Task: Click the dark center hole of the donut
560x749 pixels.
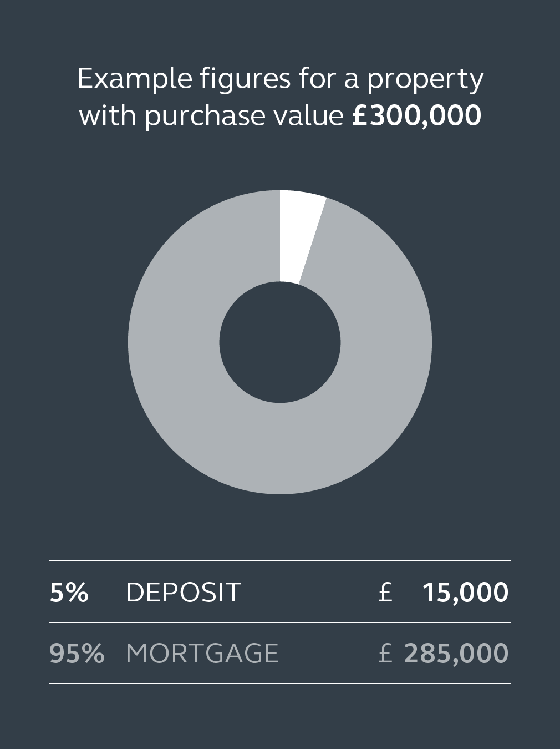Action: click(x=280, y=342)
